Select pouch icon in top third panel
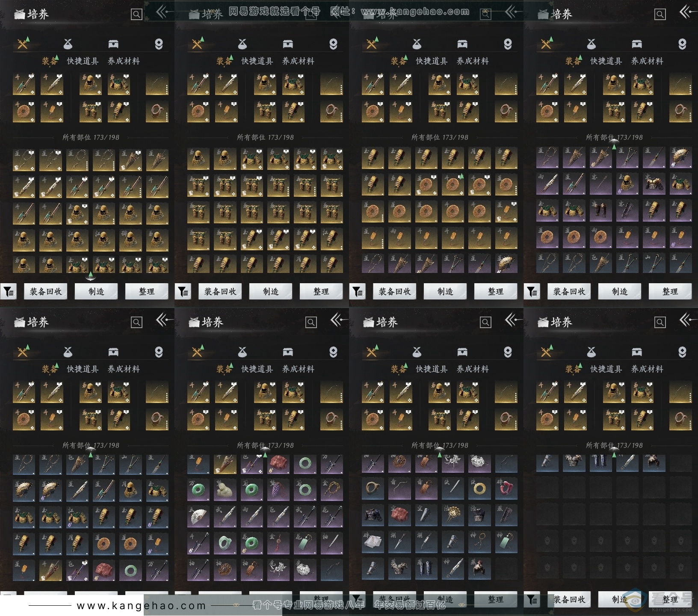 [417, 44]
